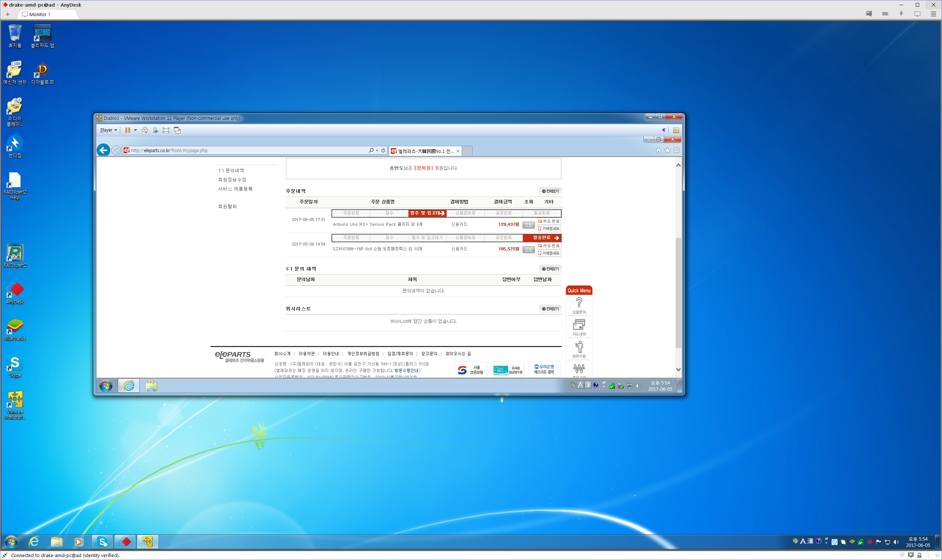Click 카드전표 for Arduino Uno order

point(549,221)
